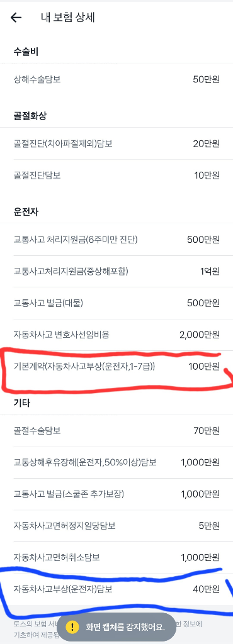Select 자동차사고면허정지일당담보 item
This screenshot has width=233, height=644.
coord(116,526)
